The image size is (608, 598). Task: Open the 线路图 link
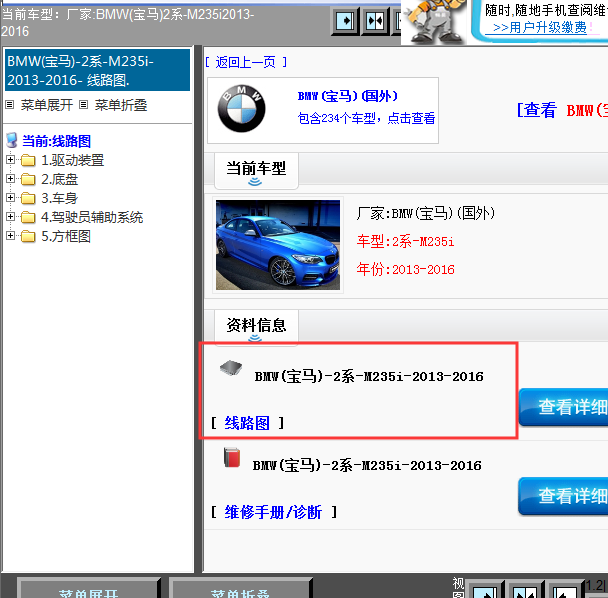tap(247, 423)
